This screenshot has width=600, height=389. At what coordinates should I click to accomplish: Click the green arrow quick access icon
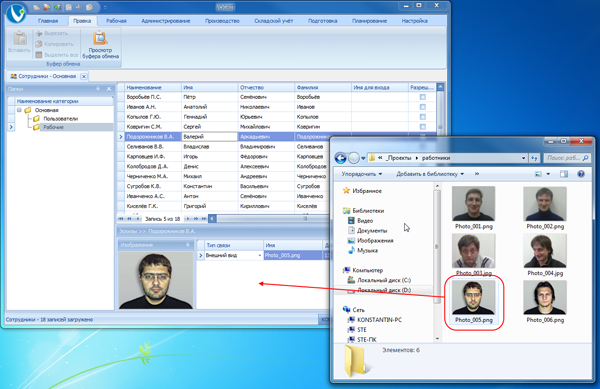(57, 7)
